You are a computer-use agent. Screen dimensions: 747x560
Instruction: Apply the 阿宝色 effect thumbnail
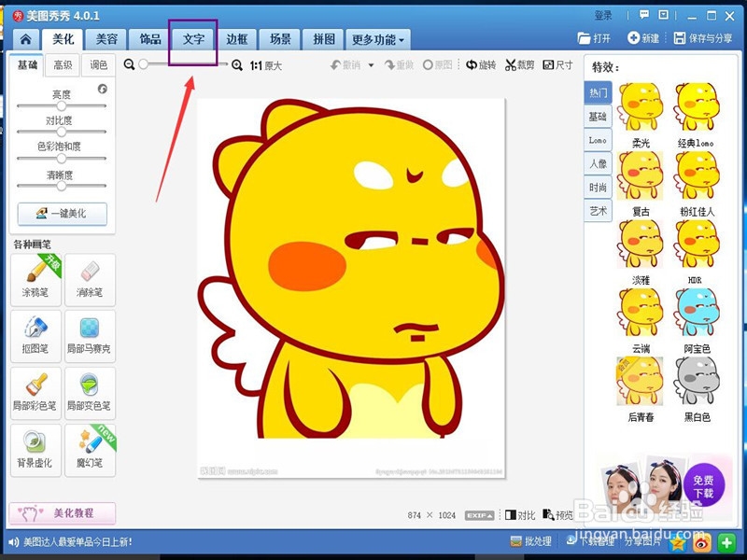(x=696, y=313)
